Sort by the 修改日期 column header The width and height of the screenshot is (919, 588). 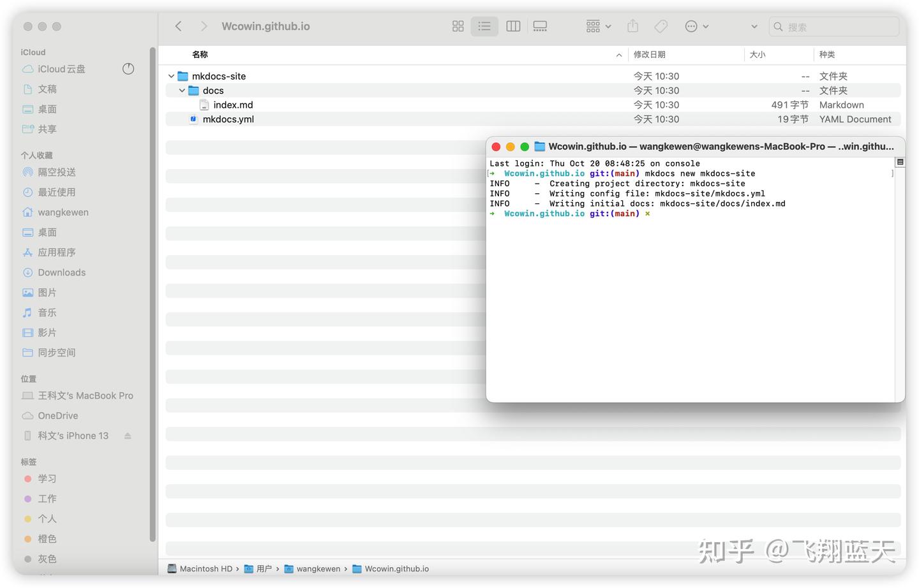(650, 55)
